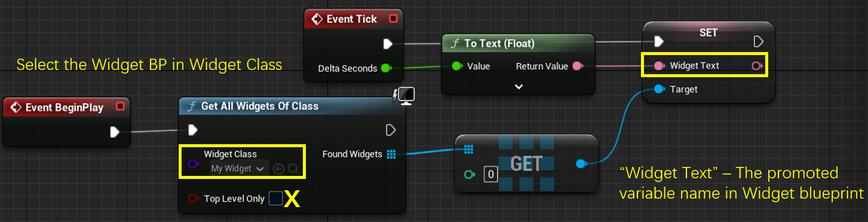Image resolution: width=868 pixels, height=222 pixels.
Task: Click the GET node index input field
Action: [490, 175]
